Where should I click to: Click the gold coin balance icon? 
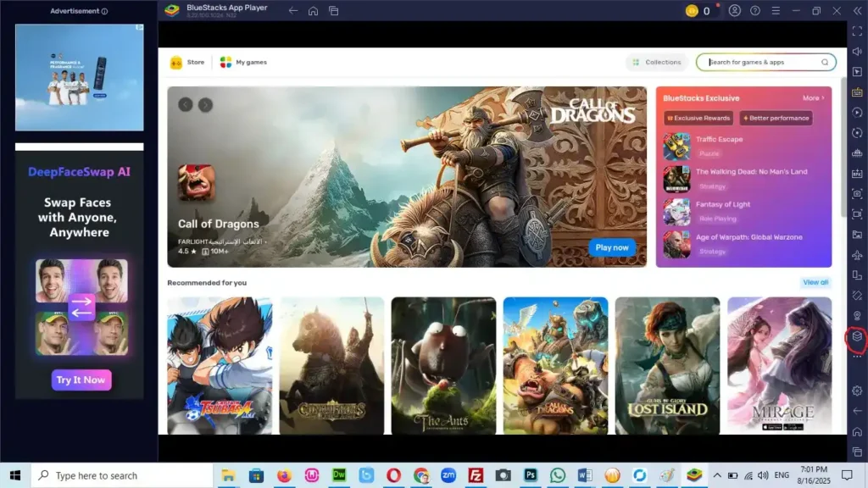point(692,11)
